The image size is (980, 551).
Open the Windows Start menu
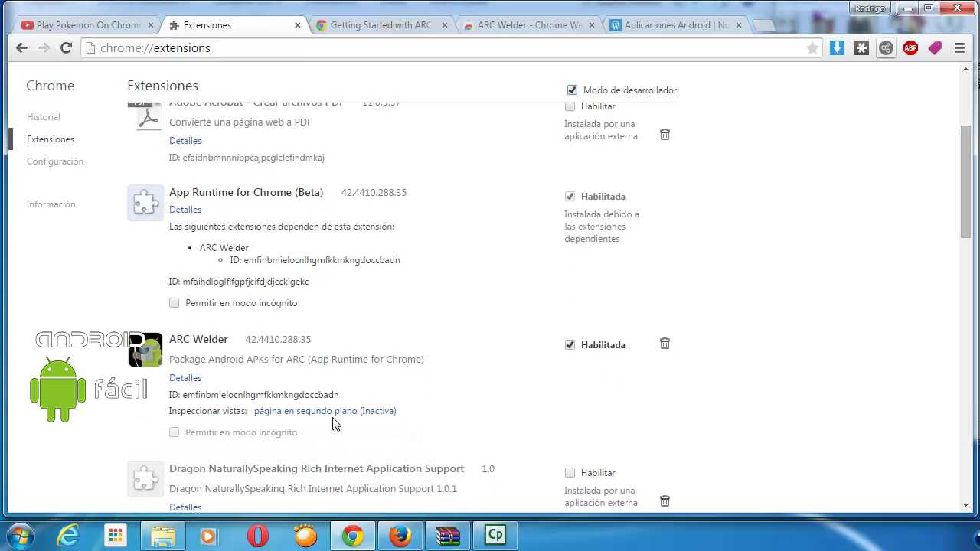(21, 535)
